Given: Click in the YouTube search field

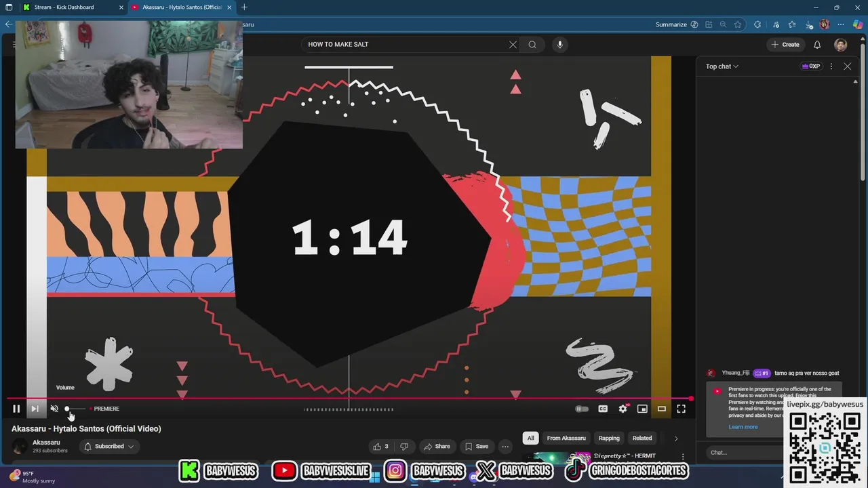Looking at the screenshot, I should (406, 45).
